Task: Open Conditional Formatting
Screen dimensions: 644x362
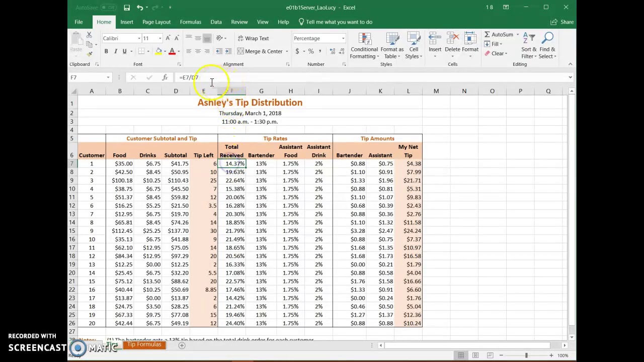Action: [364, 45]
